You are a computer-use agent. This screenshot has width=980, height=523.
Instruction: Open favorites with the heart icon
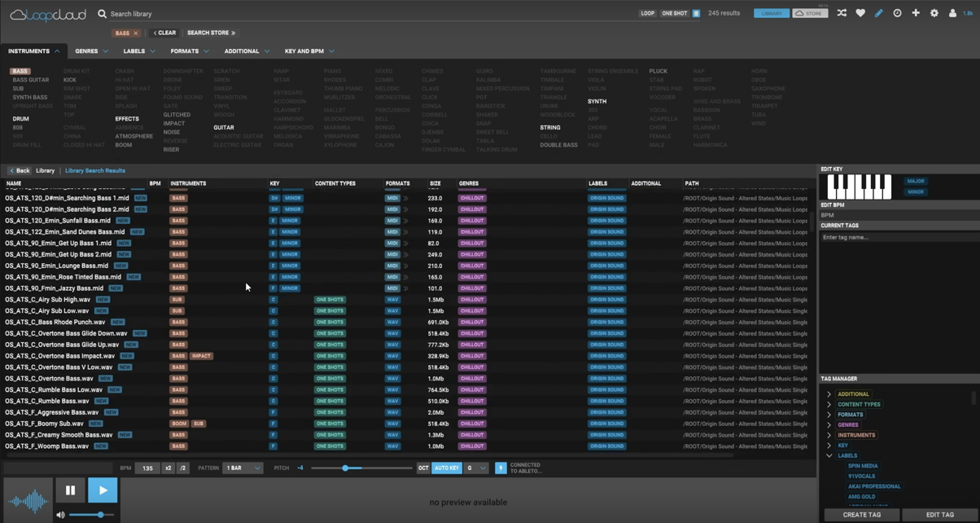coord(860,13)
